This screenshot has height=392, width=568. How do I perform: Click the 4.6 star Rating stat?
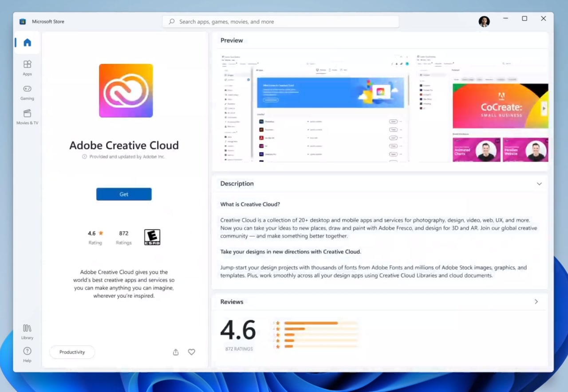95,237
